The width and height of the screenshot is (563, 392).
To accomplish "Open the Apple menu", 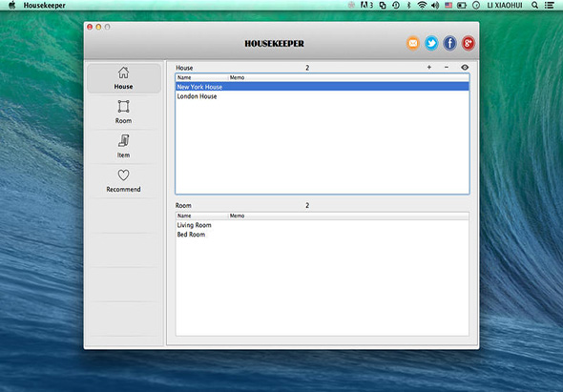I will pos(11,5).
